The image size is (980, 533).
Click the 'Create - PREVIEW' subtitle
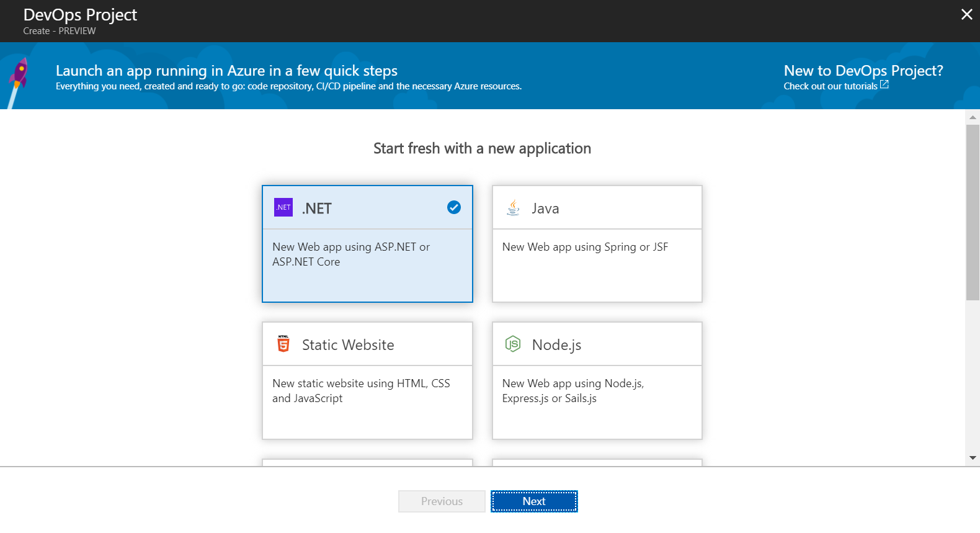click(x=60, y=31)
